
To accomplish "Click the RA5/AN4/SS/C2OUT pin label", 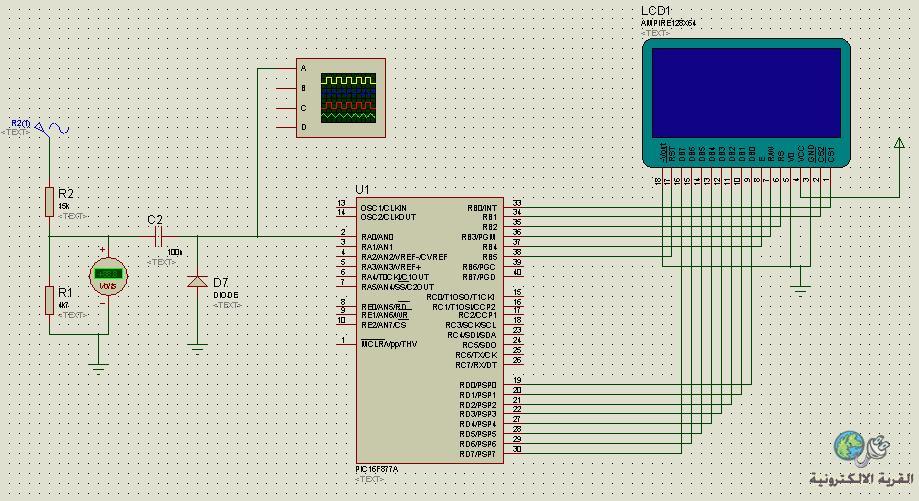I will pyautogui.click(x=397, y=287).
